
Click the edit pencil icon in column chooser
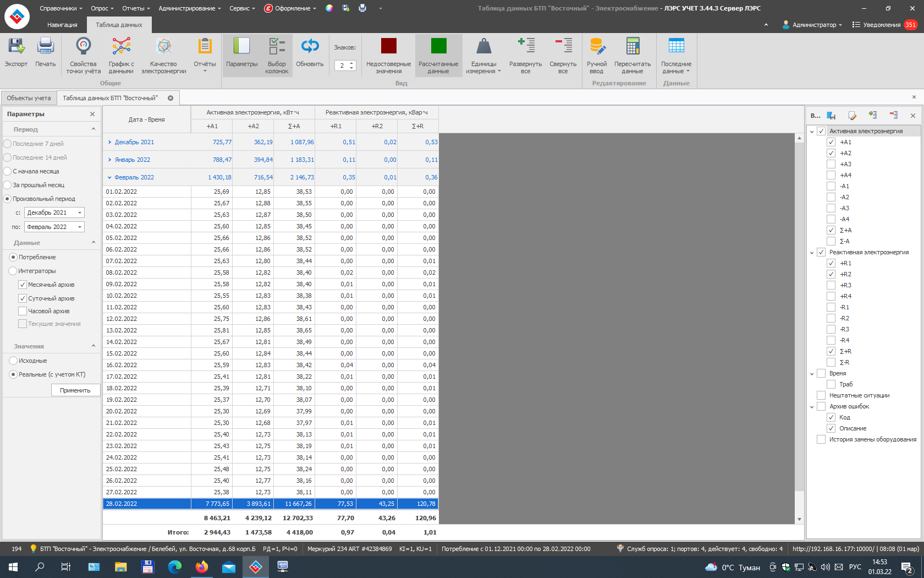tap(852, 115)
